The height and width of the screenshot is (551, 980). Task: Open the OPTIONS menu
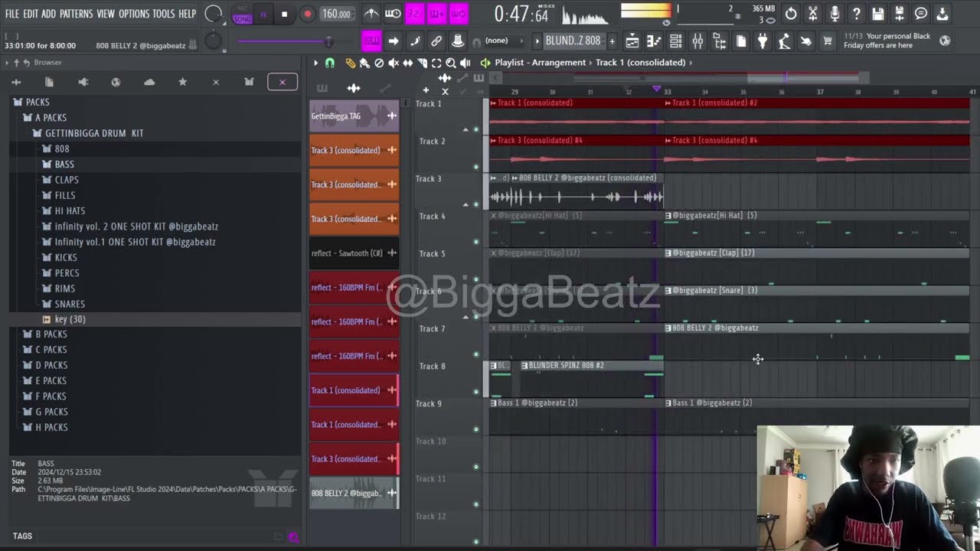(134, 14)
